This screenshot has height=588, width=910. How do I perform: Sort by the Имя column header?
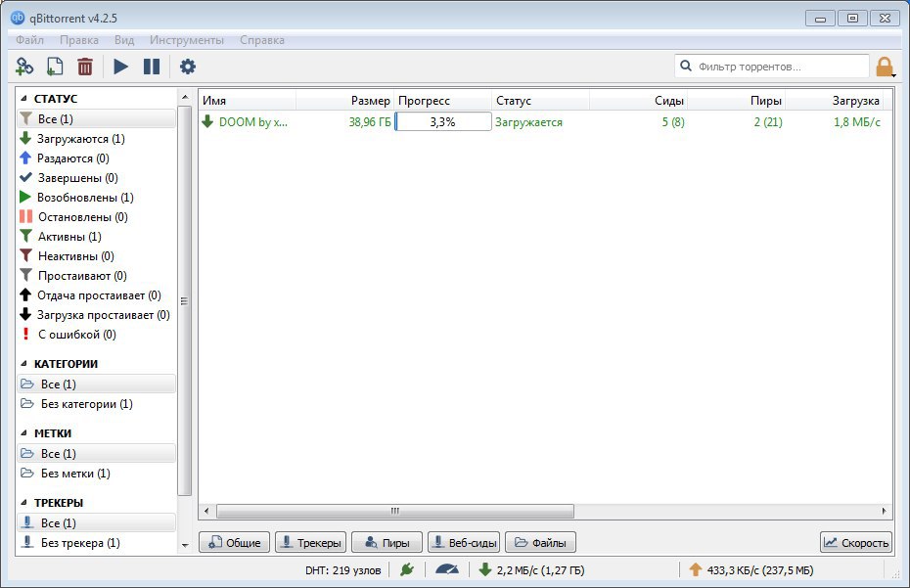pyautogui.click(x=248, y=101)
